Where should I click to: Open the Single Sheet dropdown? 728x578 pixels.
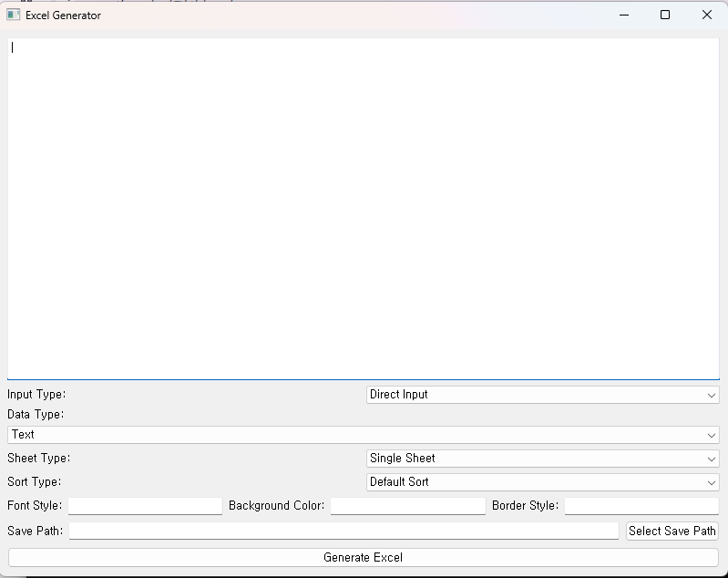[x=542, y=459]
